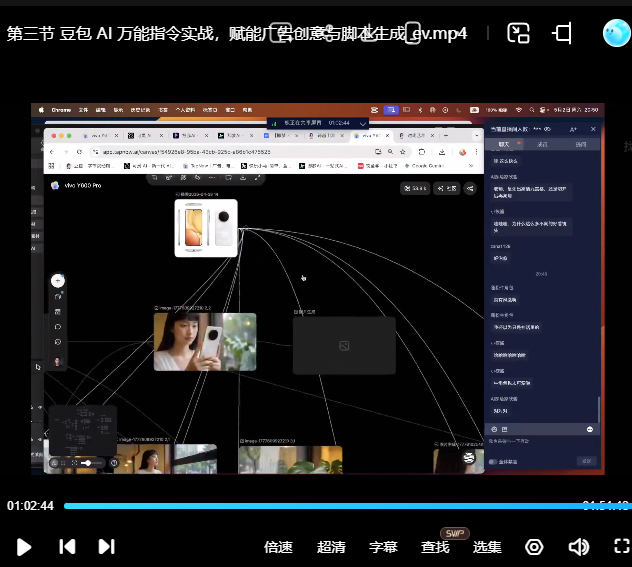The image size is (632, 567).
Task: Enter fullscreen with the corner brackets icon
Action: 622,547
